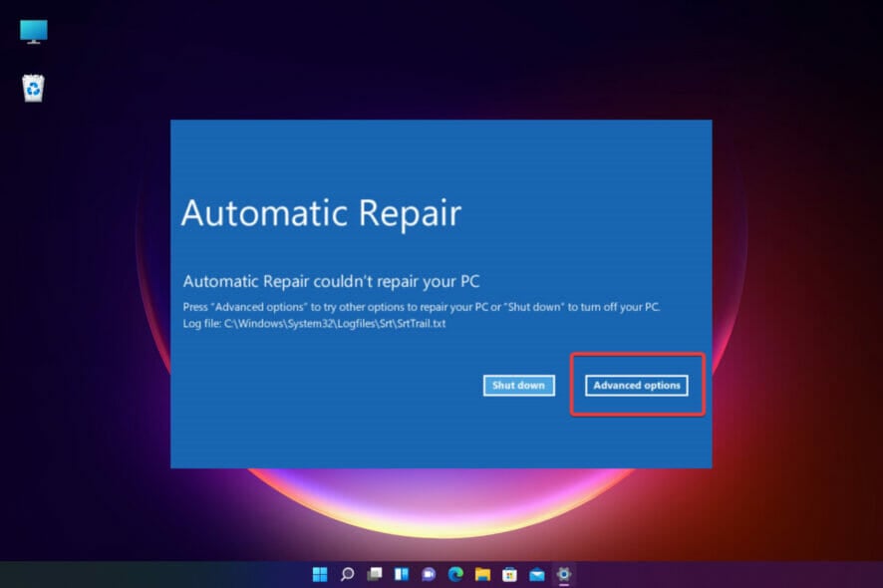Open the Recycle Bin desktop icon
This screenshot has width=883, height=588.
[33, 88]
